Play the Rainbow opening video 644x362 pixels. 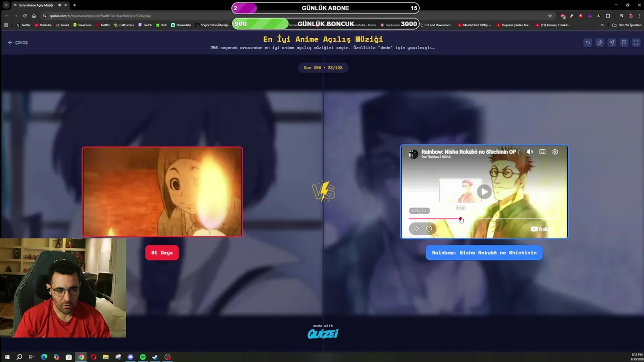pyautogui.click(x=484, y=191)
